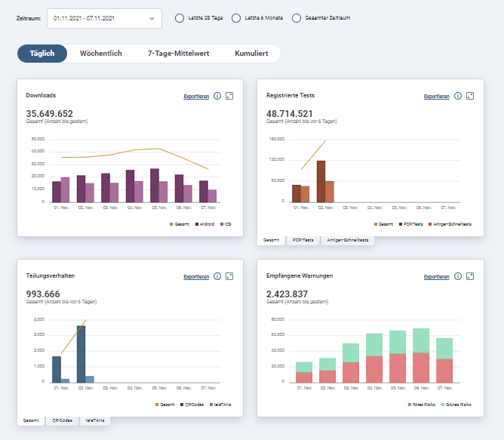
Task: Open info icon on Teilungsverhalten card
Action: [217, 276]
